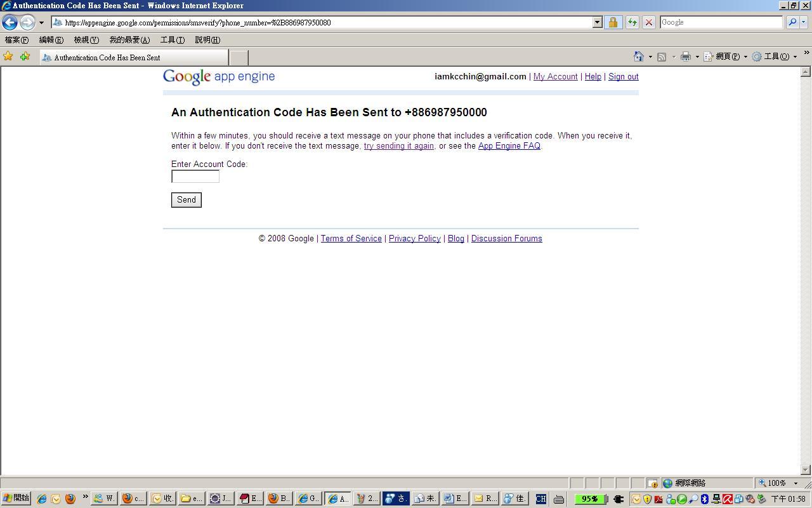
Task: Click the scrollbar down arrow
Action: 806,470
